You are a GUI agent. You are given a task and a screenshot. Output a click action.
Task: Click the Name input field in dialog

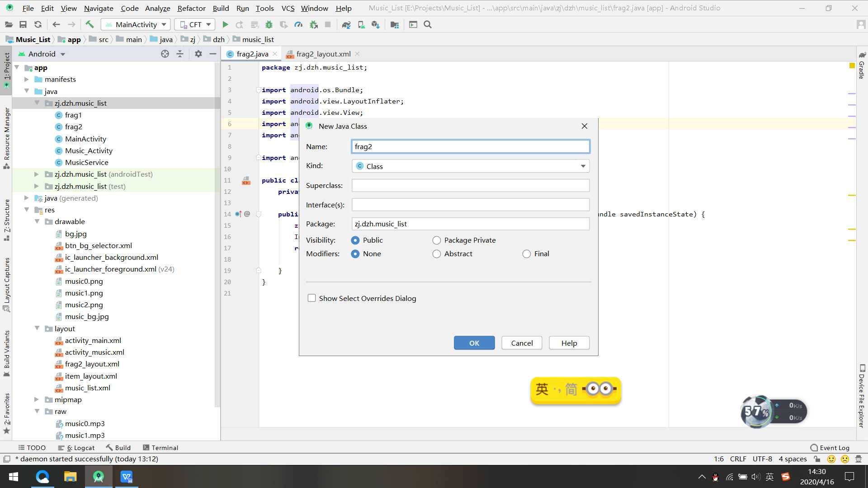(471, 146)
